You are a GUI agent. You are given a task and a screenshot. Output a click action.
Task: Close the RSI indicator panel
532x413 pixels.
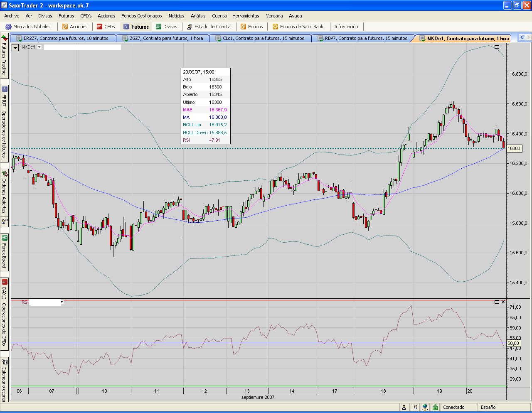503,302
